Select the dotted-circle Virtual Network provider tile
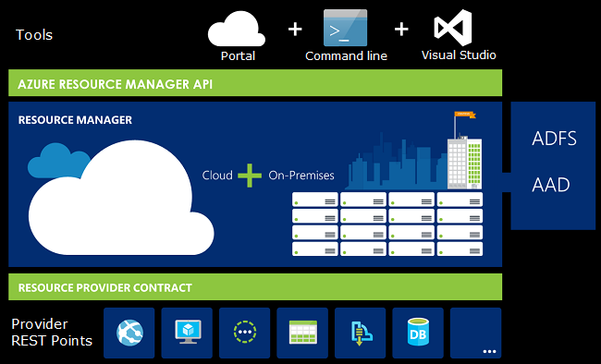601x364 pixels. tap(244, 333)
